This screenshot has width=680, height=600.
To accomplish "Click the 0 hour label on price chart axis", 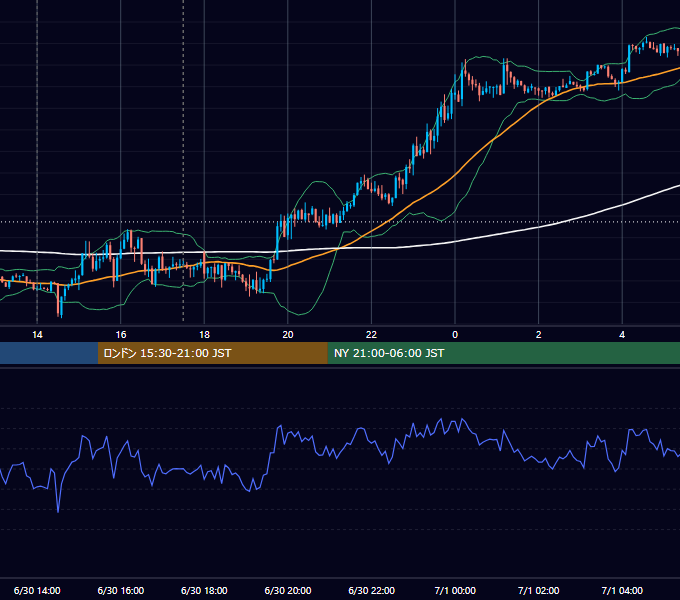I will click(x=455, y=335).
